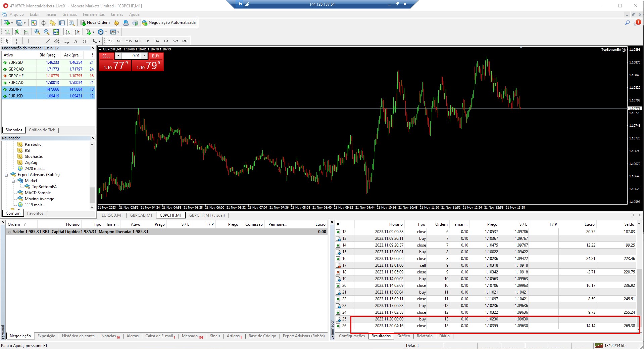This screenshot has width=644, height=349.
Task: Open MetaEditor from the toolbar
Action: click(116, 23)
